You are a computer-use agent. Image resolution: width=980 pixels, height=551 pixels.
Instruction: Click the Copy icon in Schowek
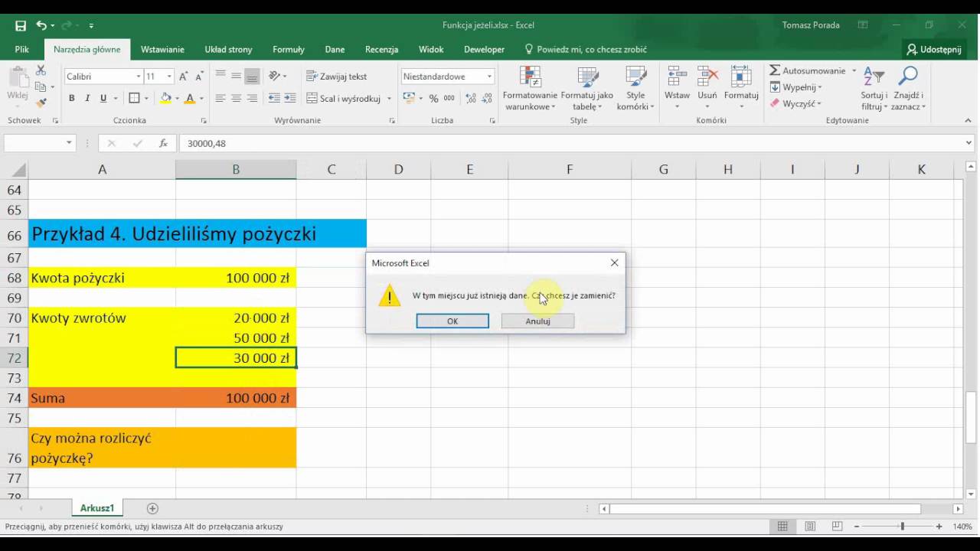tap(41, 86)
